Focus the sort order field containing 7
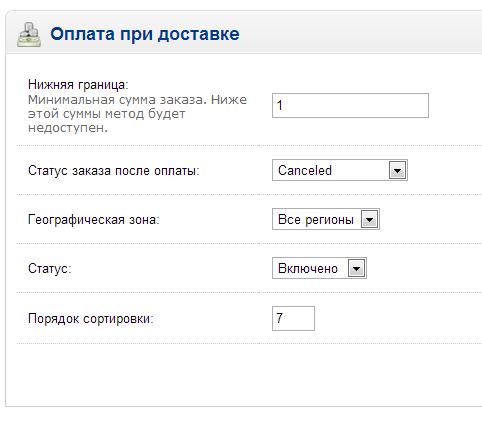The width and height of the screenshot is (482, 421). pos(293,318)
